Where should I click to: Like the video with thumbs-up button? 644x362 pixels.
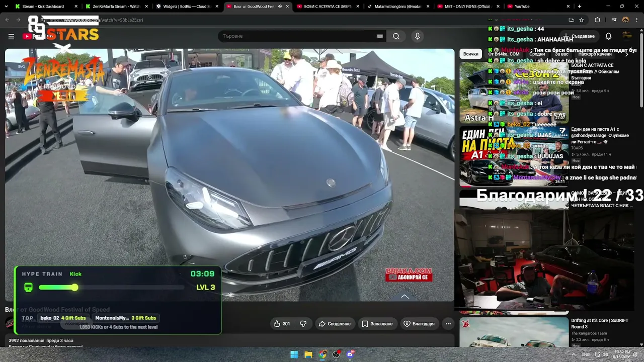pyautogui.click(x=281, y=324)
